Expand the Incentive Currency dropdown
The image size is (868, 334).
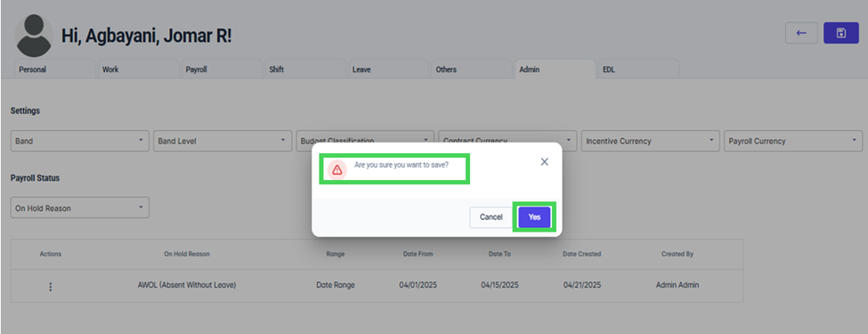tap(651, 141)
